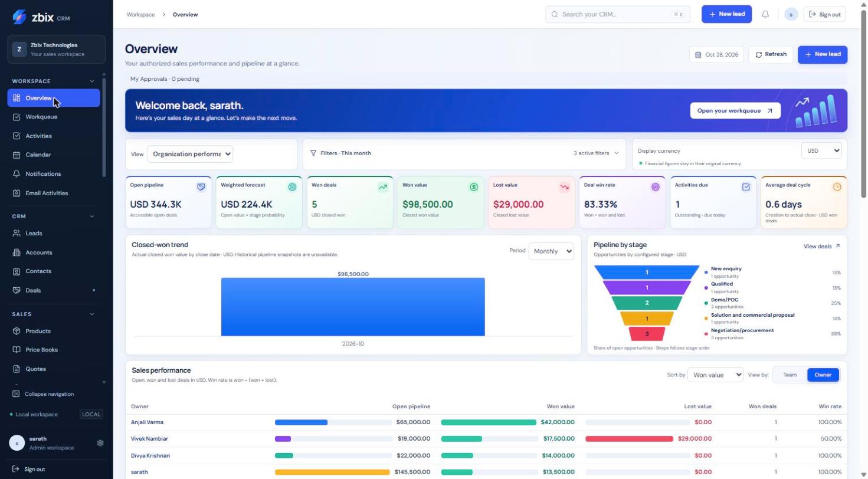Switch View by to Owner
Viewport: 868px width, 479px height.
823,375
